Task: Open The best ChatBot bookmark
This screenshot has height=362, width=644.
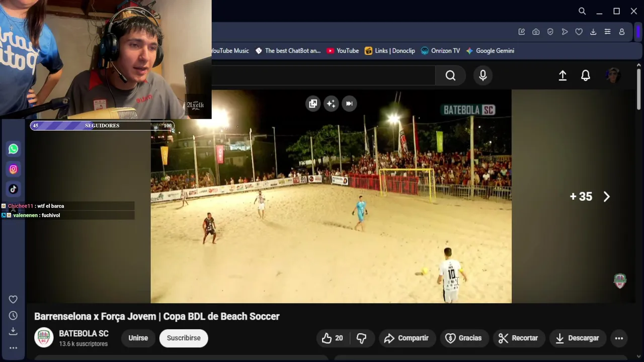Action: (x=288, y=51)
